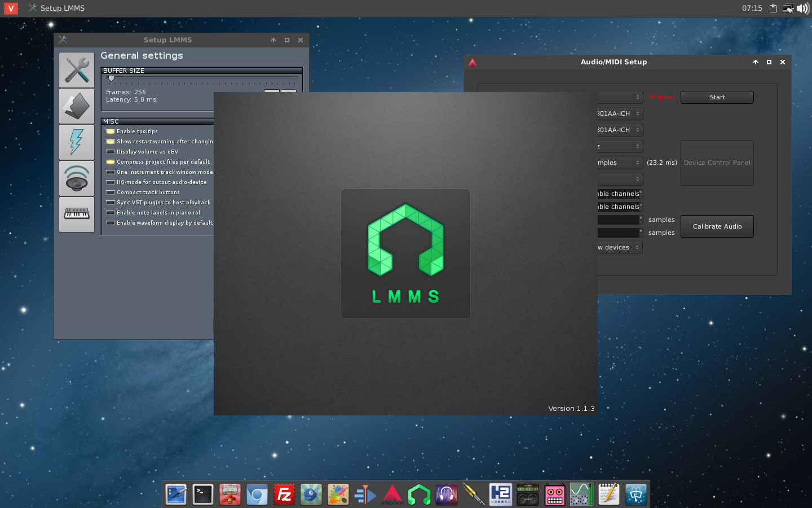Image resolution: width=812 pixels, height=508 pixels.
Task: Click the volume speaker icon in top panel
Action: pyautogui.click(x=802, y=8)
